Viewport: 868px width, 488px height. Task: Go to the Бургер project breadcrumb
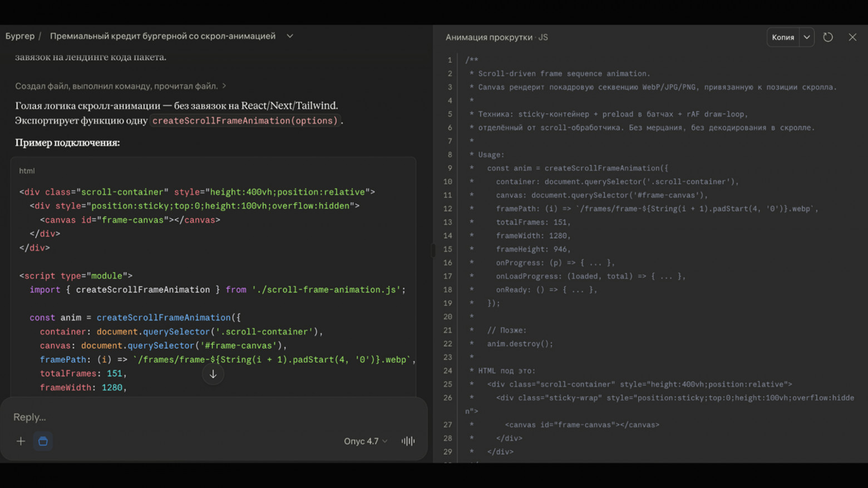[20, 36]
